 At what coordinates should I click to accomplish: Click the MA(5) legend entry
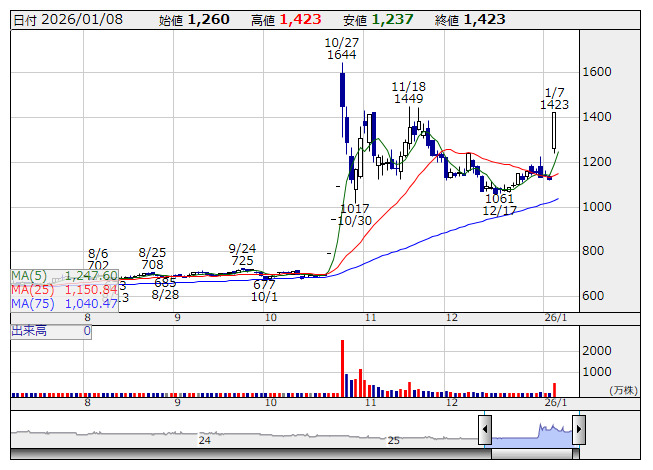click(65, 275)
